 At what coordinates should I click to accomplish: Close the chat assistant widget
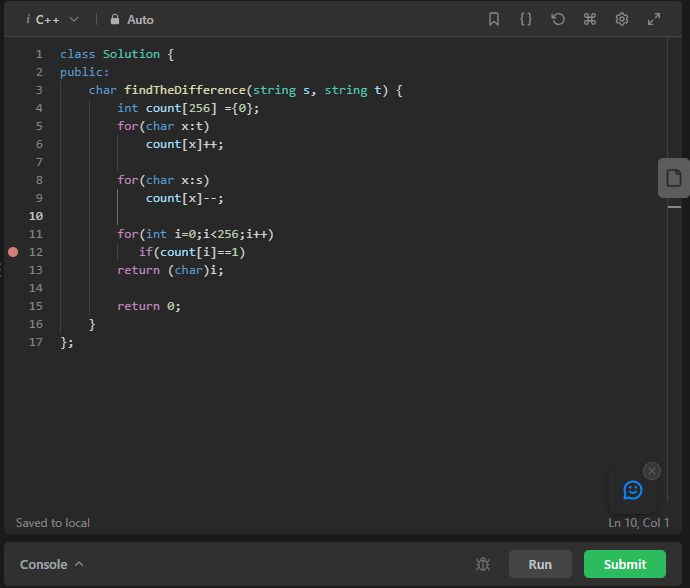coord(652,471)
